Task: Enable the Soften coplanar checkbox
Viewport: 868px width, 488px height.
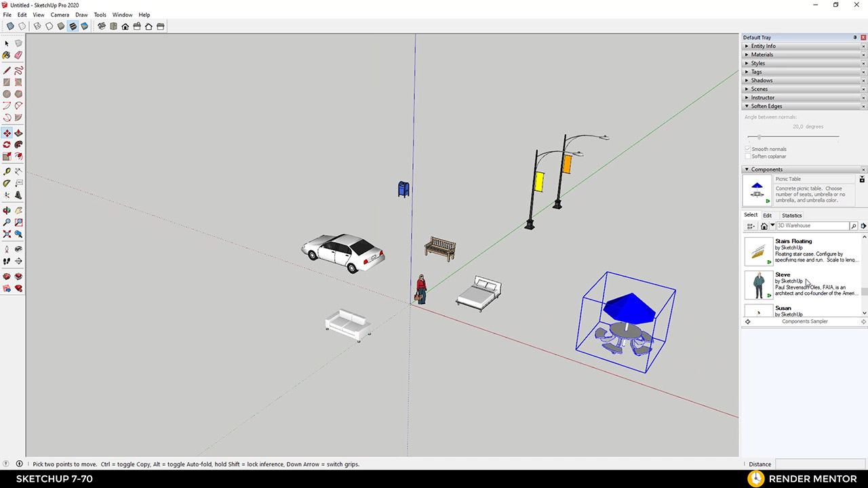Action: [x=747, y=156]
